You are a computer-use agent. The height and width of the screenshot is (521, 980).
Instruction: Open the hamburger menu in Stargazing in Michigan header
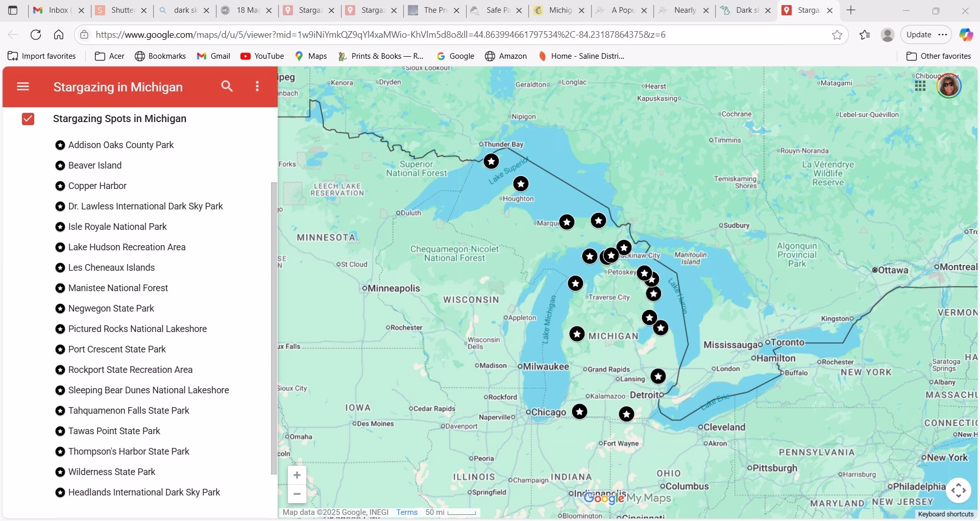coord(23,86)
